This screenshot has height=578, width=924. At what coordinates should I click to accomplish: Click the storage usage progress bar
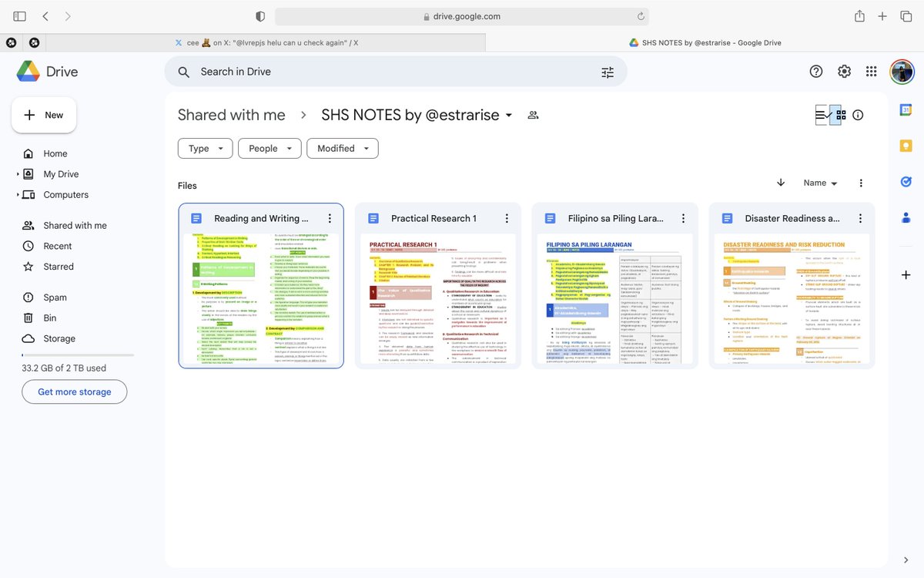point(78,355)
